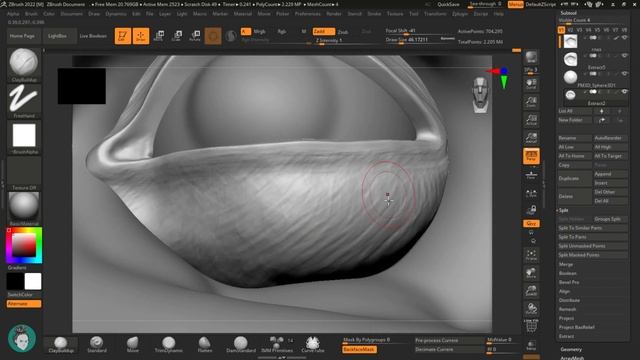Viewport: 640px width, 360px height.
Task: Toggle Xyz local symmetry orange button
Action: point(531,224)
